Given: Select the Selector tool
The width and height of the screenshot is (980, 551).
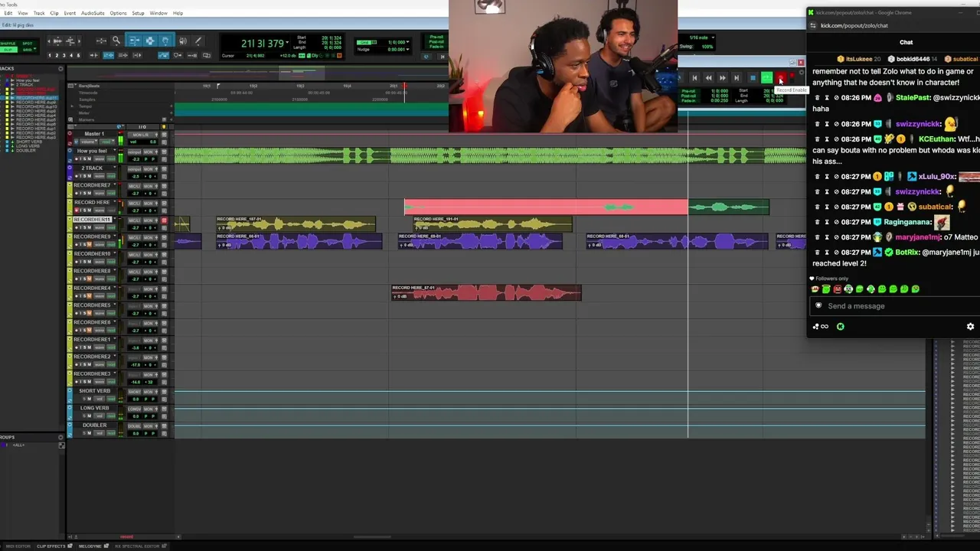Looking at the screenshot, I should point(150,41).
